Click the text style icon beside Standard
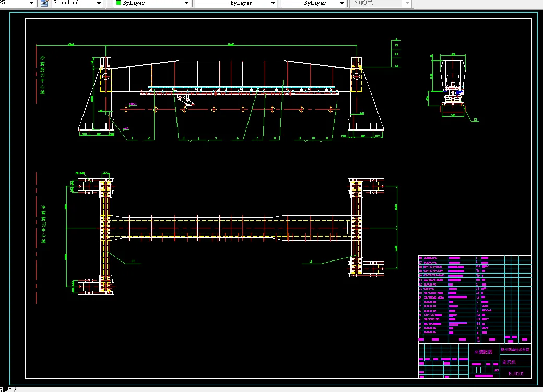 (x=44, y=3)
